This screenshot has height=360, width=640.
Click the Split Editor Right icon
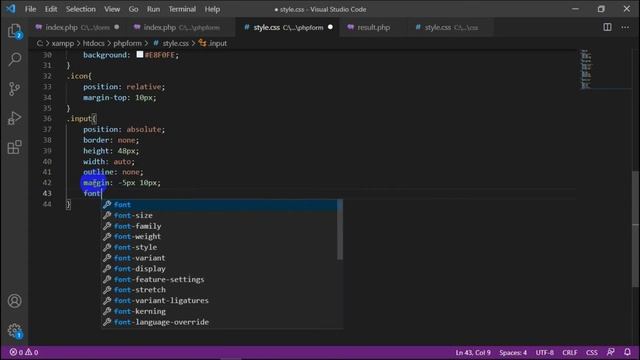pyautogui.click(x=607, y=27)
